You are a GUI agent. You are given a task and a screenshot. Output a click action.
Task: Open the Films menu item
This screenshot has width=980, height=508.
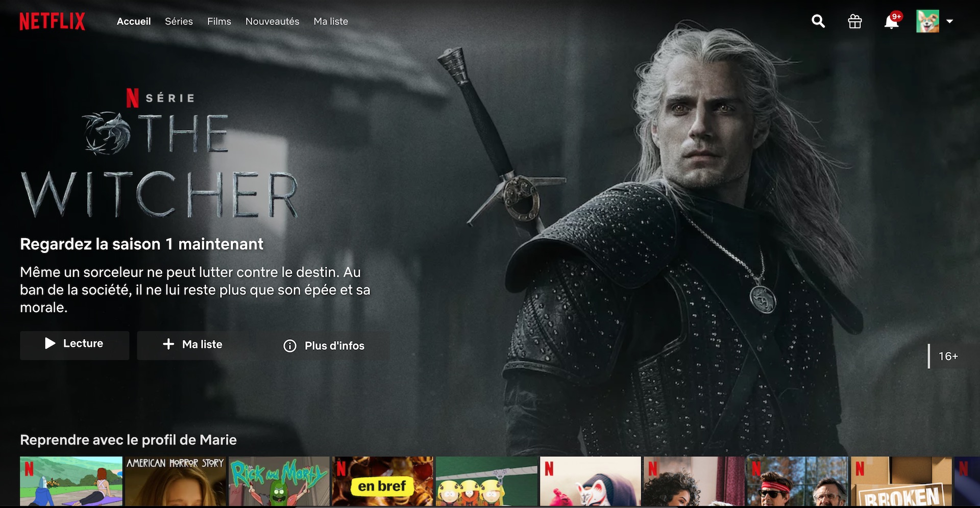[219, 21]
